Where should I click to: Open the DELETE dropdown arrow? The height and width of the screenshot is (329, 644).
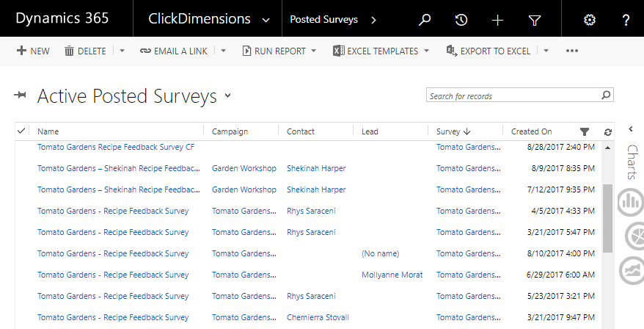(x=122, y=51)
